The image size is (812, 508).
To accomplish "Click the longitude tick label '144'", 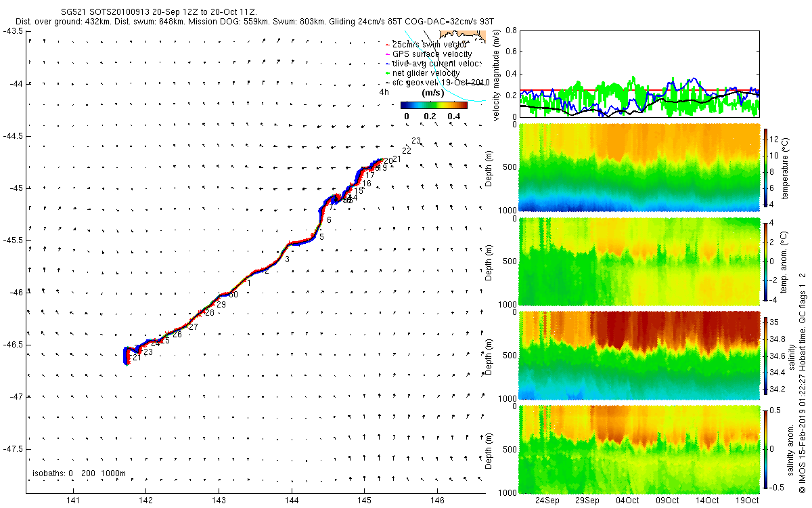I will [292, 501].
